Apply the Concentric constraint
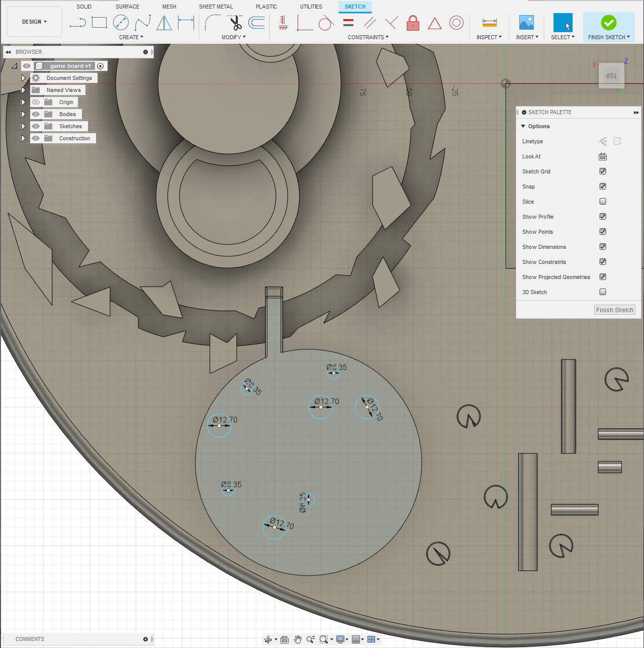 [456, 23]
